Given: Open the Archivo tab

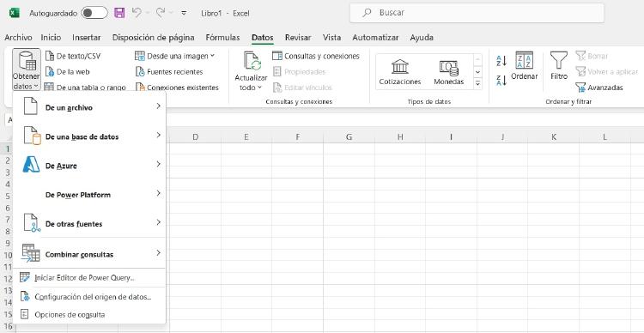Looking at the screenshot, I should pos(18,38).
